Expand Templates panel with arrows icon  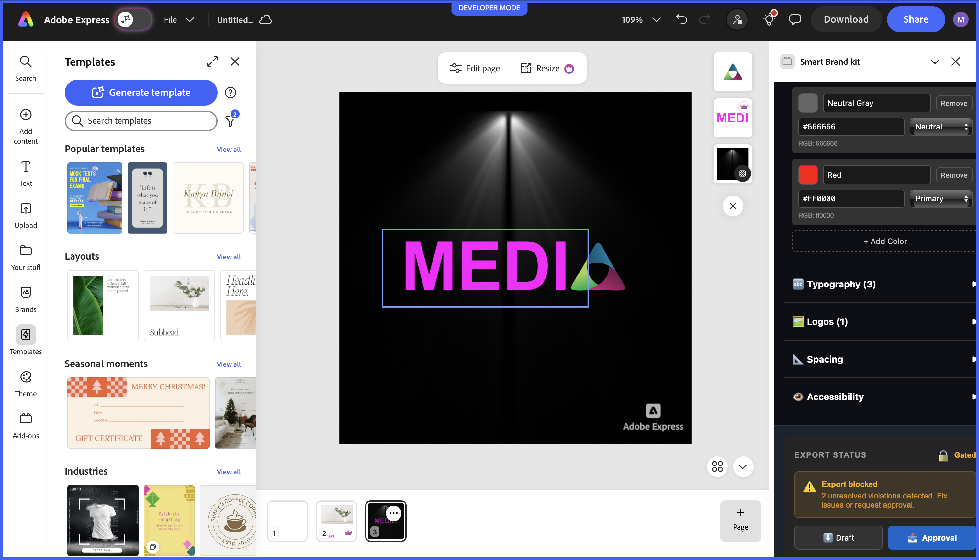coord(212,62)
